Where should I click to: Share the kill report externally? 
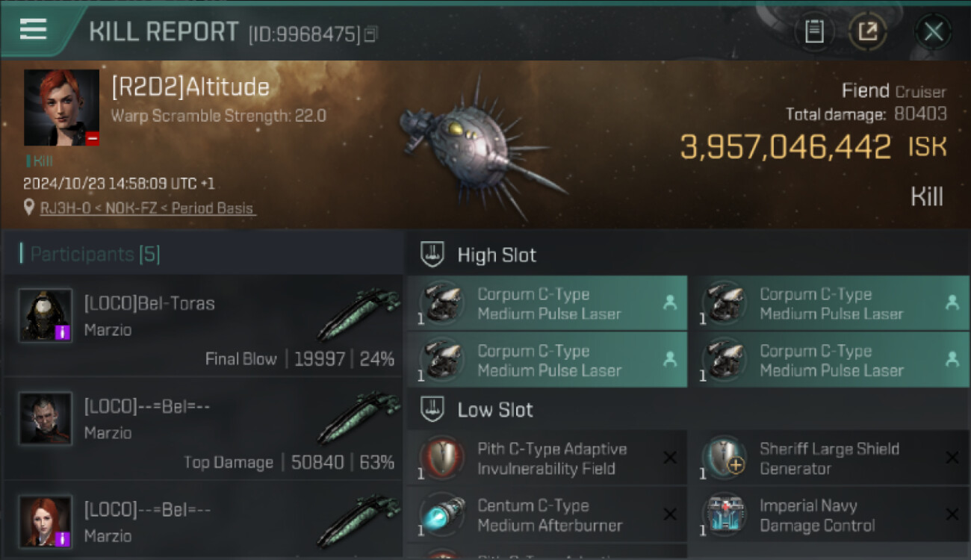[867, 31]
